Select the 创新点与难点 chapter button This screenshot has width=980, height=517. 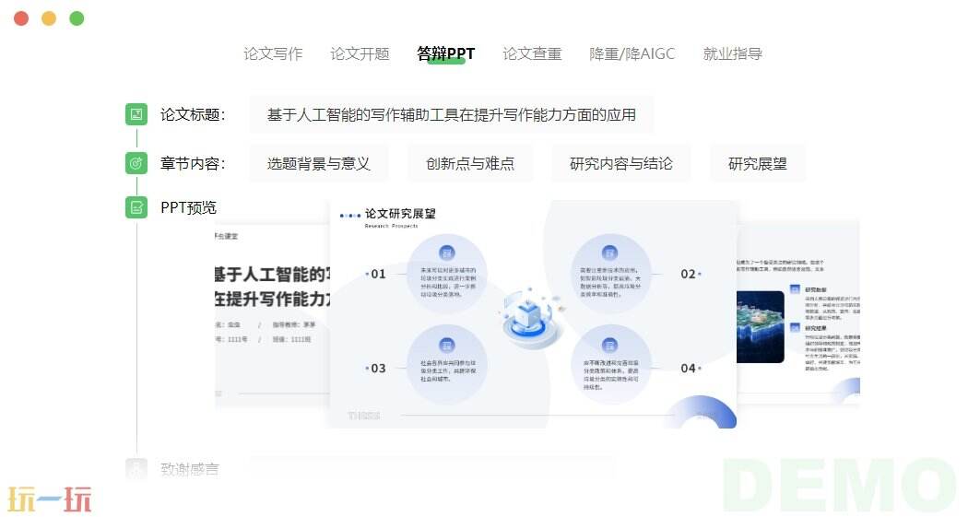(x=470, y=164)
